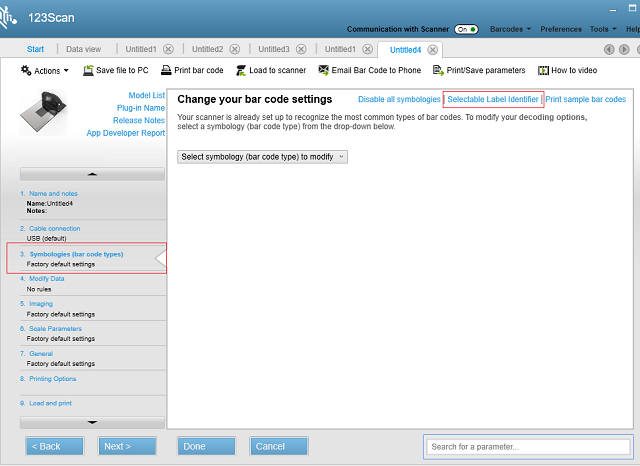Click Disable all symbologies link

(398, 100)
